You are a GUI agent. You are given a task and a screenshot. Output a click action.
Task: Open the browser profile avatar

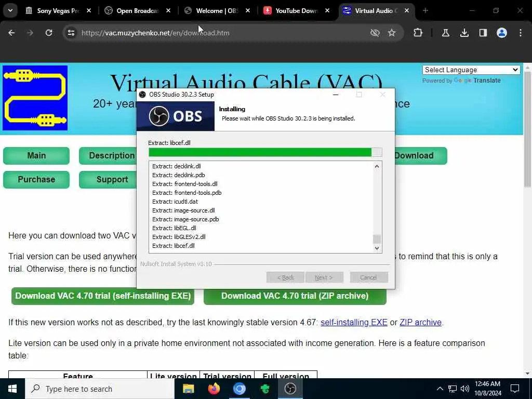pyautogui.click(x=502, y=33)
